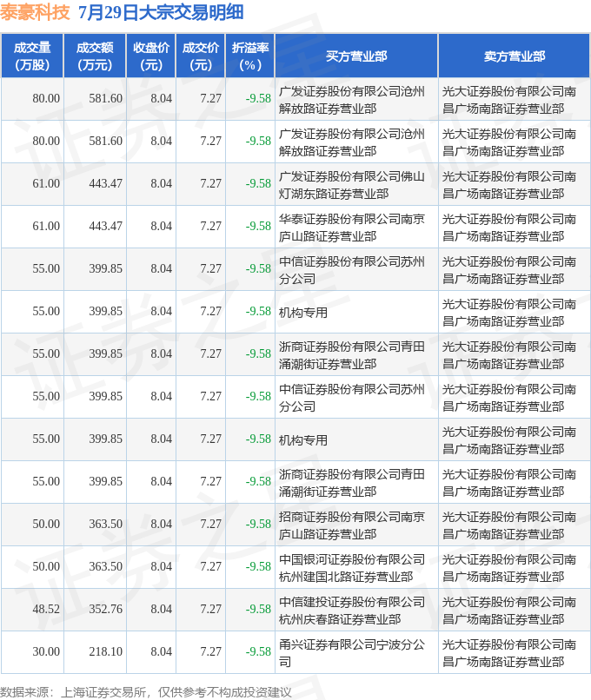Select buyer 广发证券股份有限公司佛山灯湖东路证券营业部
This screenshot has width=591, height=700.
(x=352, y=185)
